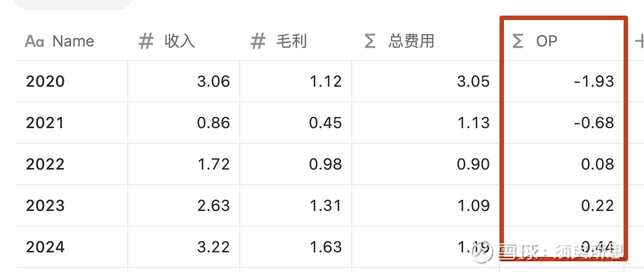Edit the 3.06 revenue cell
644x272 pixels.
click(x=184, y=82)
